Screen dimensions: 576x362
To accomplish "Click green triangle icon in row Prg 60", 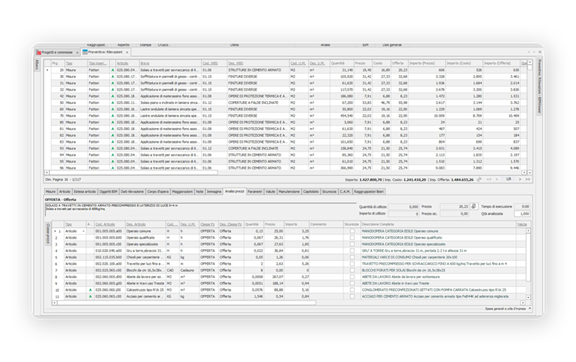I will point(113,109).
